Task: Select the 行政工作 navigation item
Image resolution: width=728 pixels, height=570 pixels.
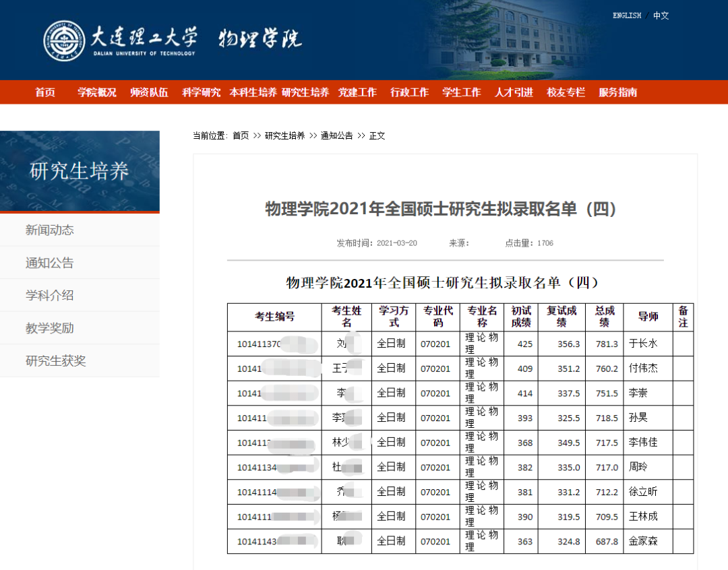Action: pos(409,92)
